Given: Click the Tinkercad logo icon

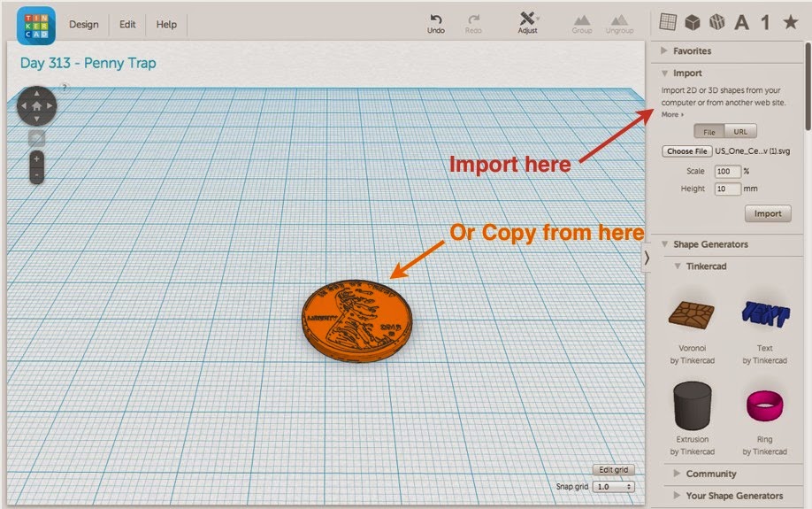Looking at the screenshot, I should [35, 26].
